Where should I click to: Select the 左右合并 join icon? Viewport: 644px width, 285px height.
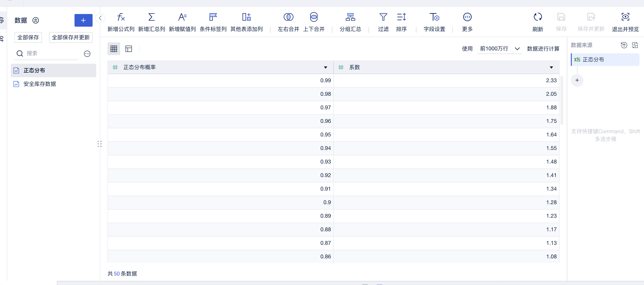tap(288, 17)
